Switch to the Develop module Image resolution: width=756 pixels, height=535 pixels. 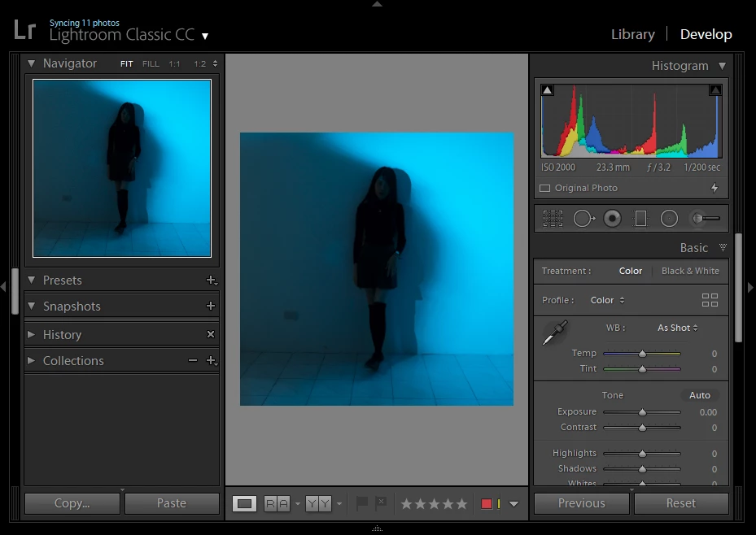[706, 34]
